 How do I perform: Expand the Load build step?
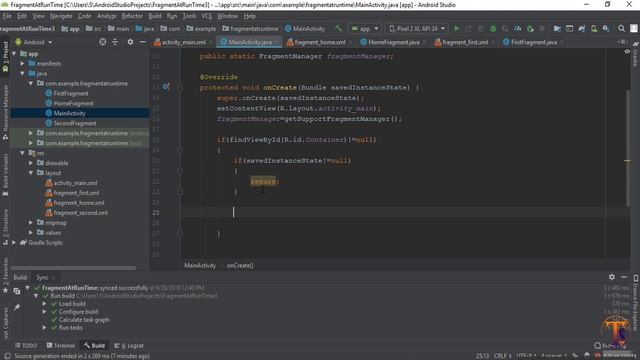coord(44,304)
